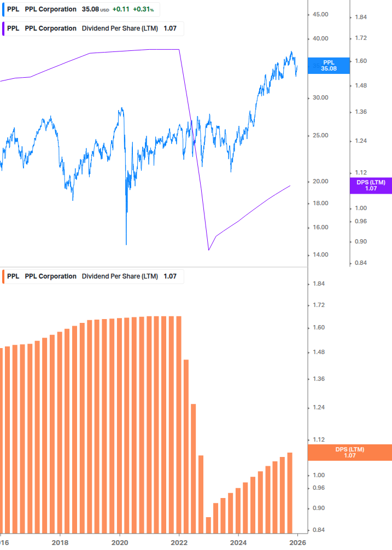392x550 pixels.
Task: Click the 25.00 price axis label
Action: [x=320, y=135]
